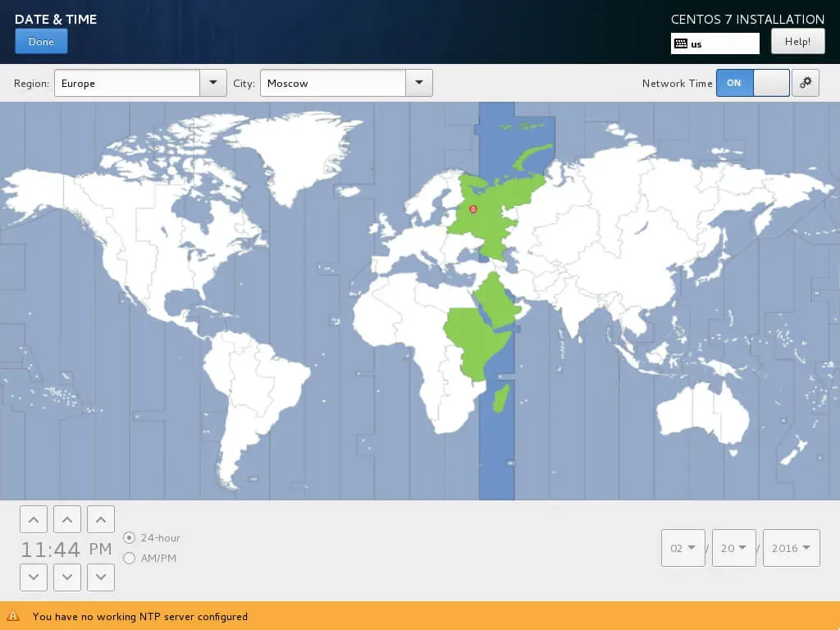The height and width of the screenshot is (630, 840).
Task: Open the month dropdown showing 02
Action: click(683, 547)
